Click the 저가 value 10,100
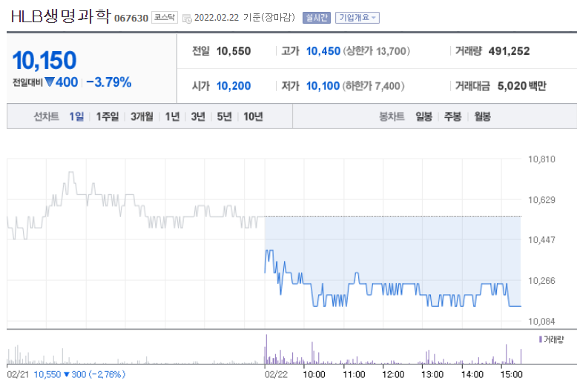The height and width of the screenshot is (392, 577). (323, 86)
